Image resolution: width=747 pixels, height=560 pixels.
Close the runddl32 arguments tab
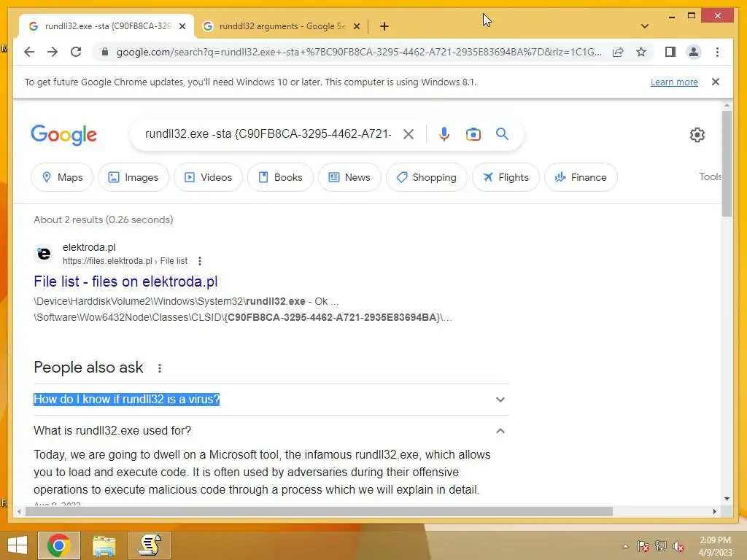(x=356, y=26)
